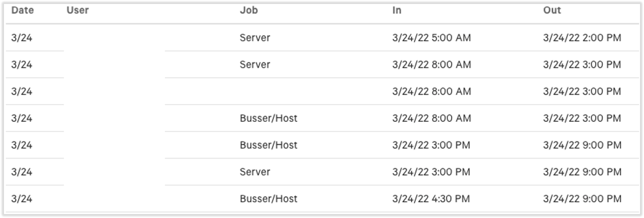Select the 9:00 PM out time of the 4:30 PM shift
Image resolution: width=644 pixels, height=218 pixels.
coord(582,199)
